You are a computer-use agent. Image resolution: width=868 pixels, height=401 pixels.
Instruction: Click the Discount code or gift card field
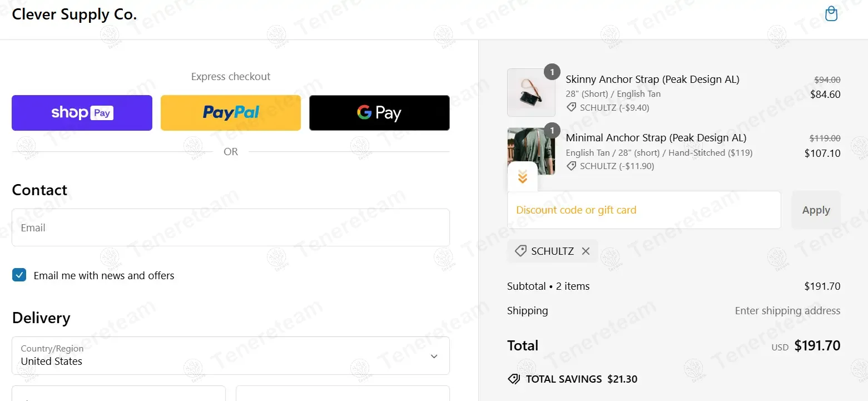pyautogui.click(x=644, y=210)
